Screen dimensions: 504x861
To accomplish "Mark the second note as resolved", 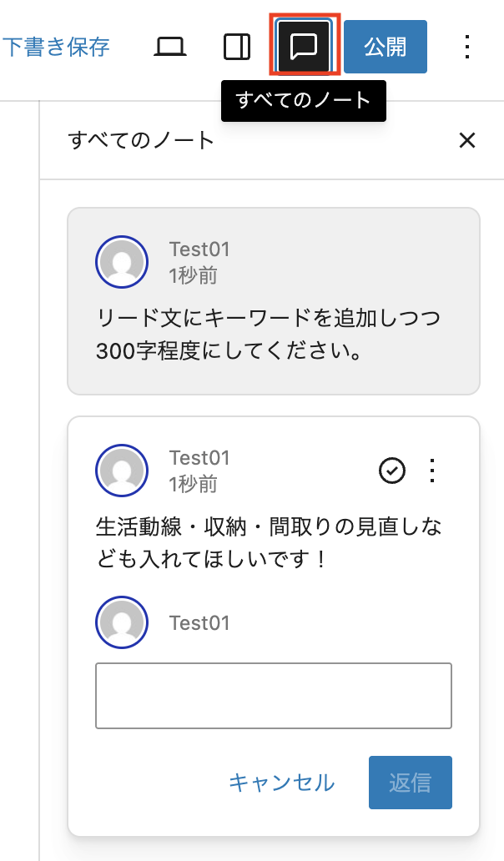I will tap(392, 471).
